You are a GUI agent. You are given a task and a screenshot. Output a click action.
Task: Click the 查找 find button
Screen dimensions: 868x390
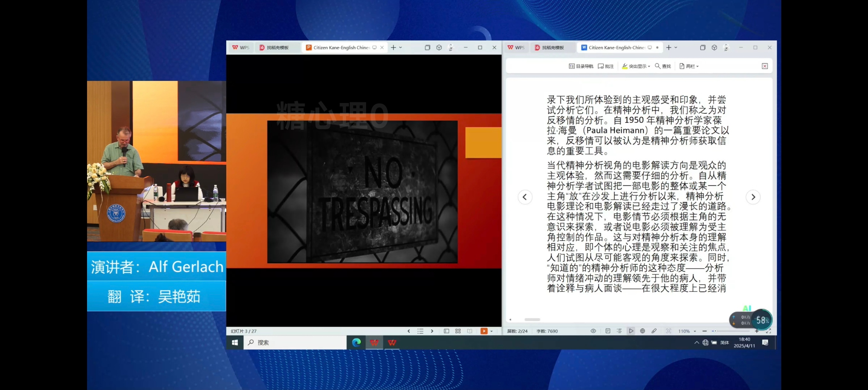tap(663, 66)
